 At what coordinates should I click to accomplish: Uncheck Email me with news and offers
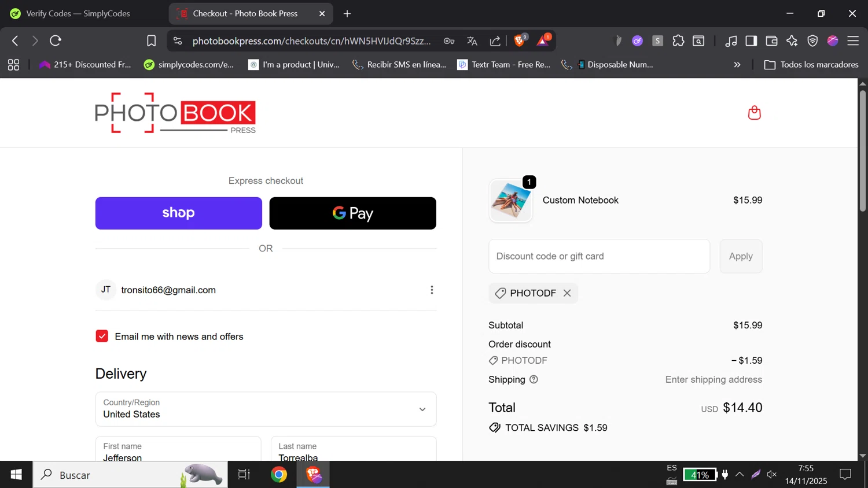click(x=102, y=336)
